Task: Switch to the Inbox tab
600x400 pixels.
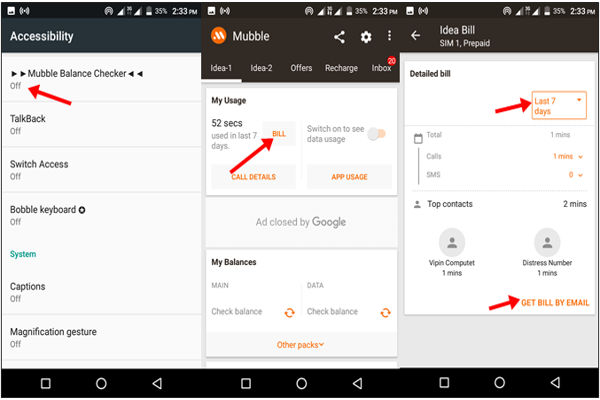Action: (381, 68)
